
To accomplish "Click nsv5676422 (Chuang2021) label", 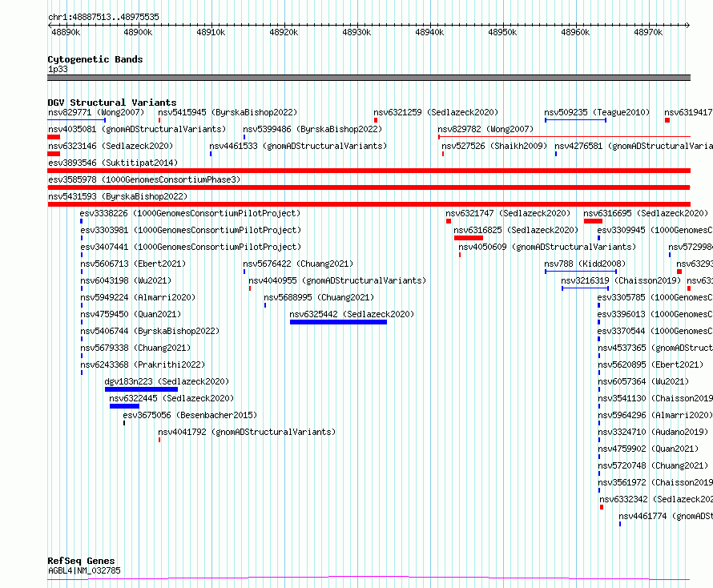I will click(298, 264).
